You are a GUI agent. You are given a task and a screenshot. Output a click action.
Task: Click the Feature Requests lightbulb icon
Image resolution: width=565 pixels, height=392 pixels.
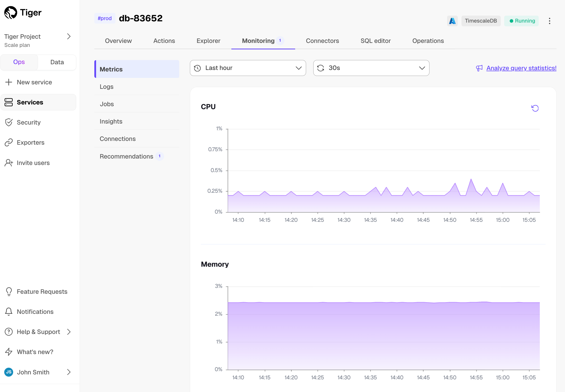(x=9, y=292)
